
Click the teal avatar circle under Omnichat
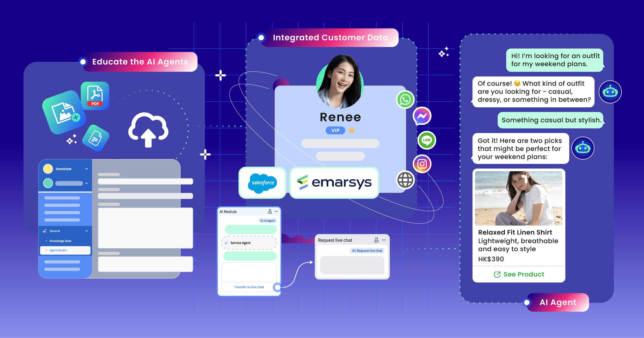(48, 183)
